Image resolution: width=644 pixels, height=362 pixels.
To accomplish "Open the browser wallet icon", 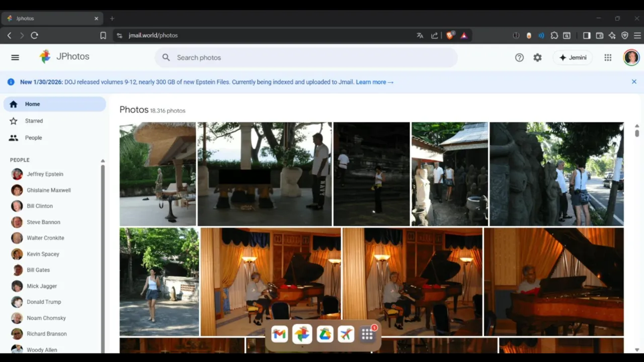I will (x=600, y=35).
